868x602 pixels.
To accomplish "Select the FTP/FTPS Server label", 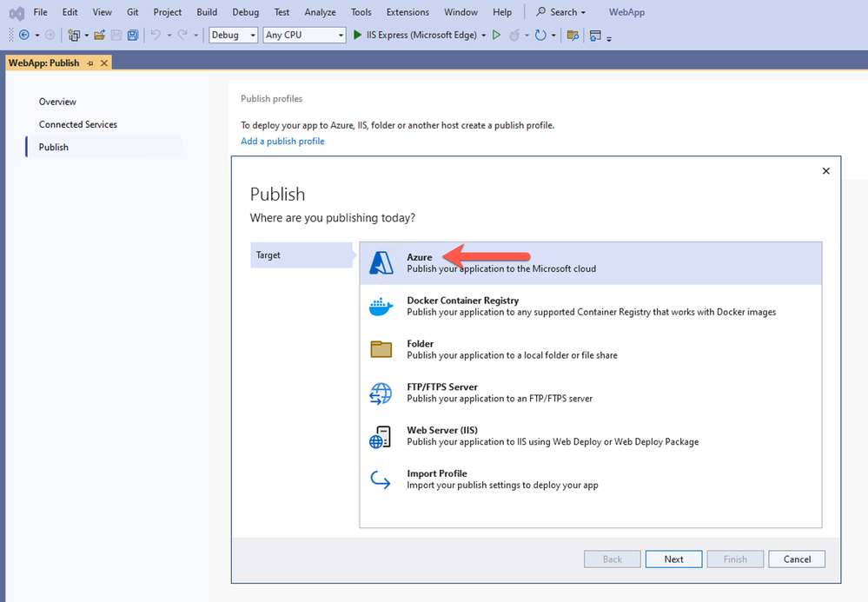I will tap(442, 387).
